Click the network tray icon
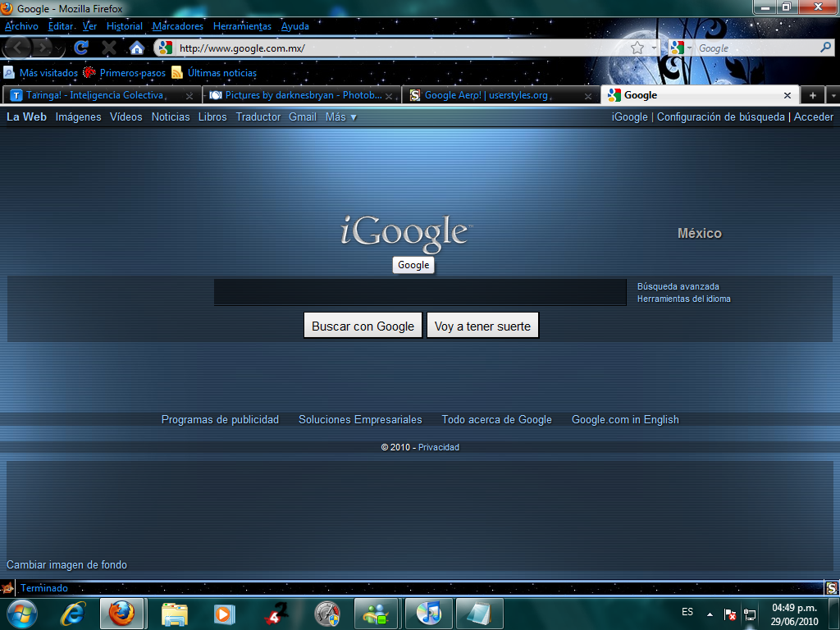The width and height of the screenshot is (840, 630). tap(750, 614)
